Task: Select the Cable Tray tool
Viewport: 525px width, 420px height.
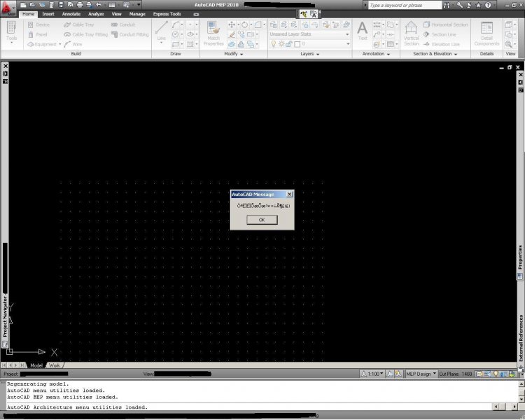Action: [79, 24]
